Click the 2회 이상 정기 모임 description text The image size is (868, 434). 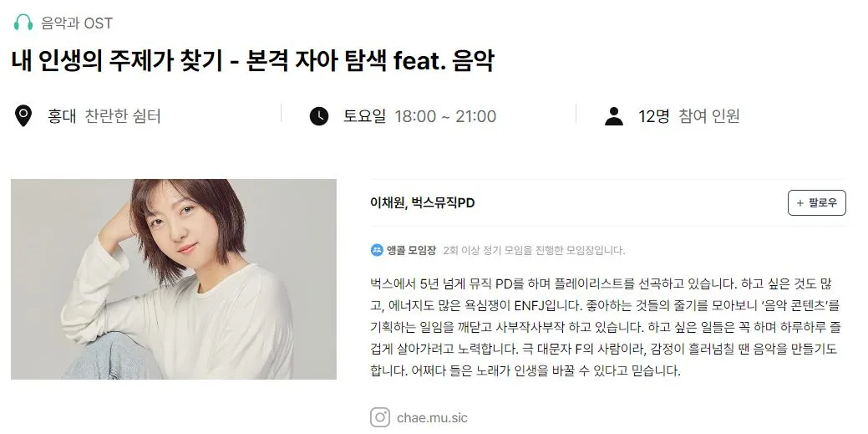(534, 251)
